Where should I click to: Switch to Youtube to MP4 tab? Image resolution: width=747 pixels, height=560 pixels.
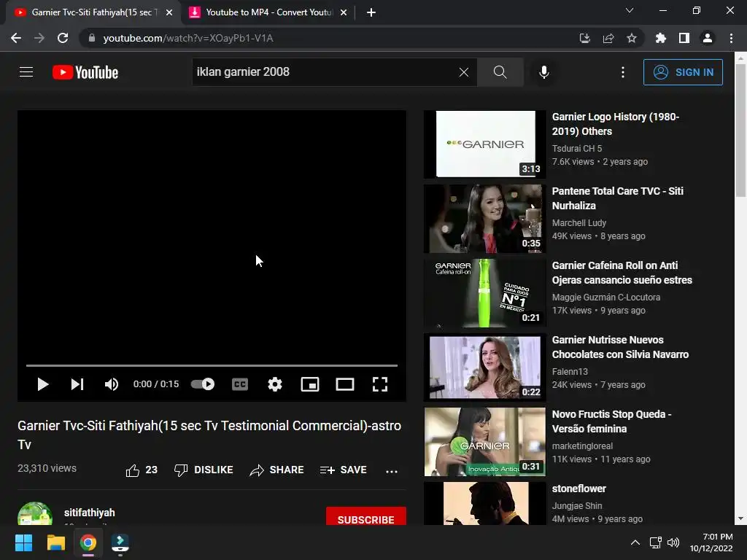pyautogui.click(x=269, y=12)
